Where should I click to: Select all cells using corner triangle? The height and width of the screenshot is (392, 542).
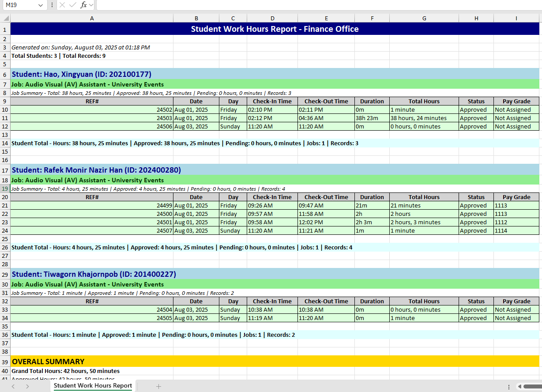[6, 18]
